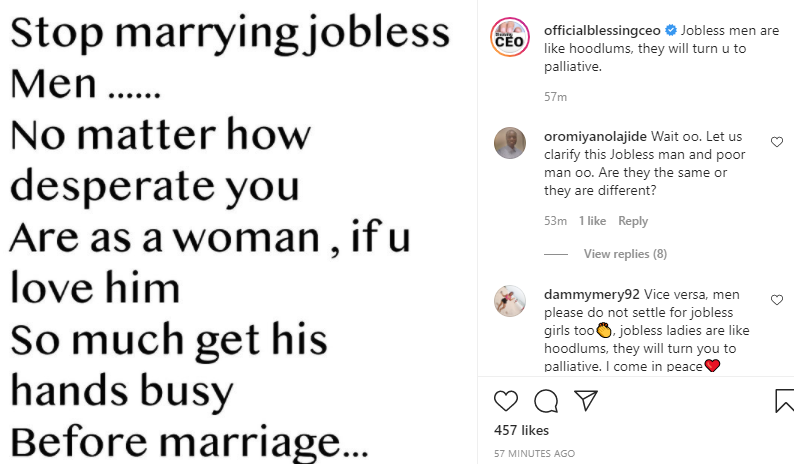Expand View replies (8)
Viewport: 794px width, 464px height.
(x=625, y=254)
